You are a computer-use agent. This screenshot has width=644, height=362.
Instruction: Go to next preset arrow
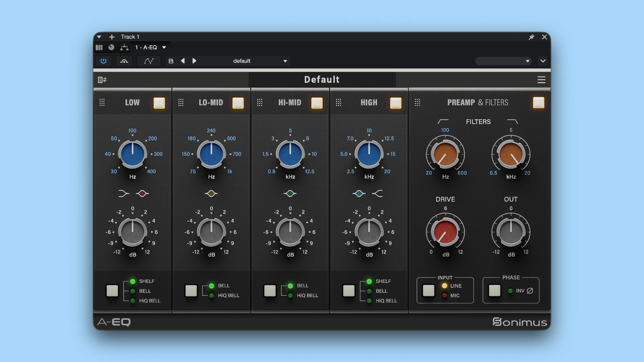click(194, 61)
